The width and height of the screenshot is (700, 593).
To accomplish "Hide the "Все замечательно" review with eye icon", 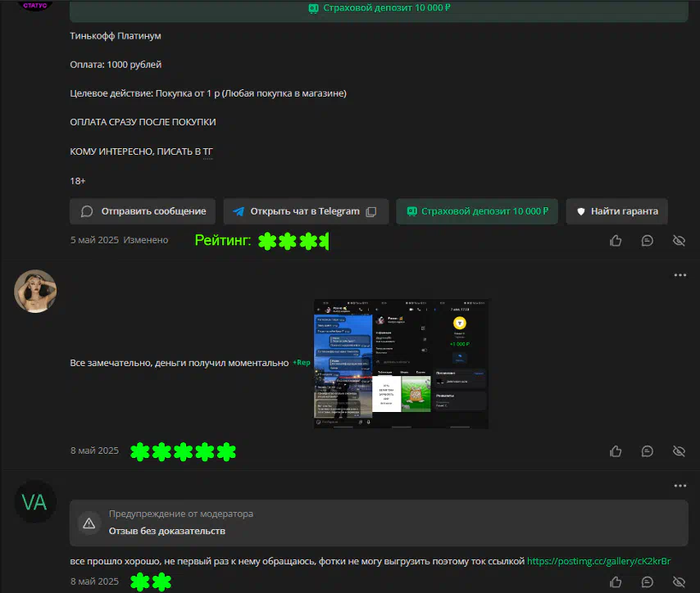I will (x=678, y=451).
